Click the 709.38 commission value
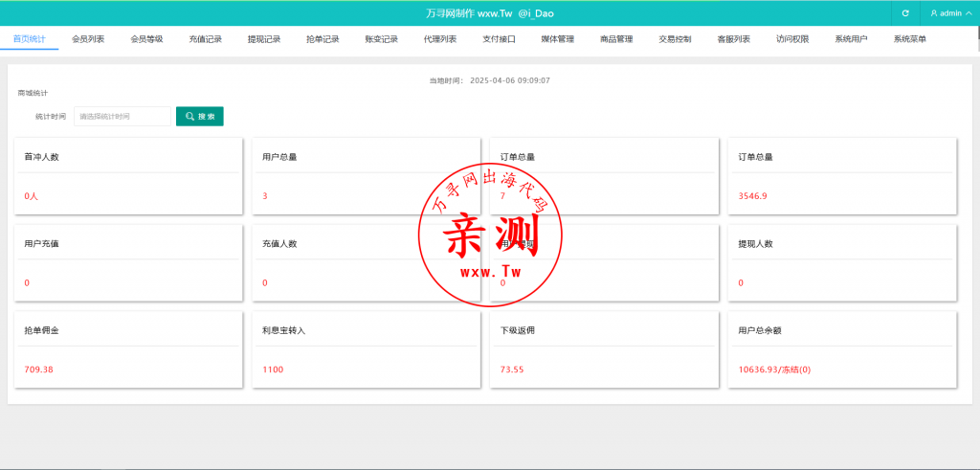 (38, 369)
